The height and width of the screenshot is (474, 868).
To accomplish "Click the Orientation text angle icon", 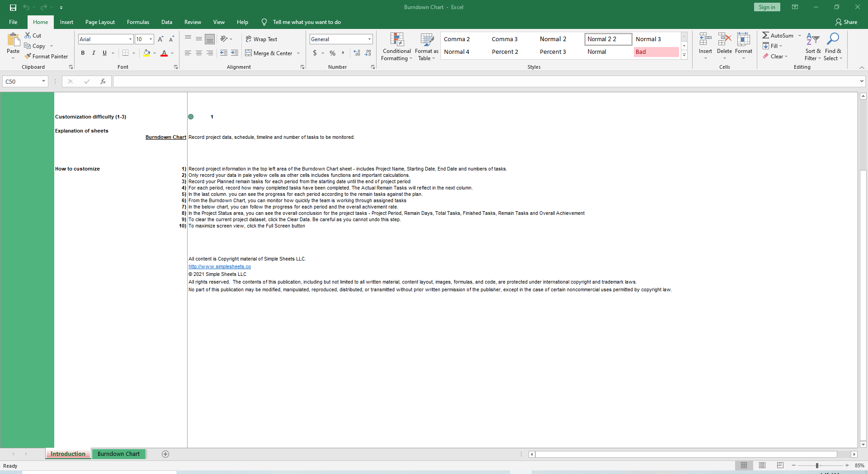I will (224, 39).
